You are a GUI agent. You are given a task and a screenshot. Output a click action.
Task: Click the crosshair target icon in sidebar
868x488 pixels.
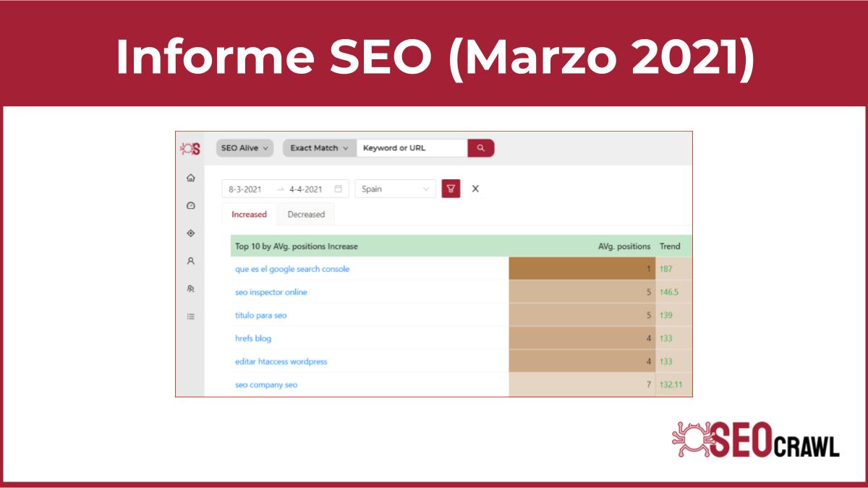coord(191,233)
